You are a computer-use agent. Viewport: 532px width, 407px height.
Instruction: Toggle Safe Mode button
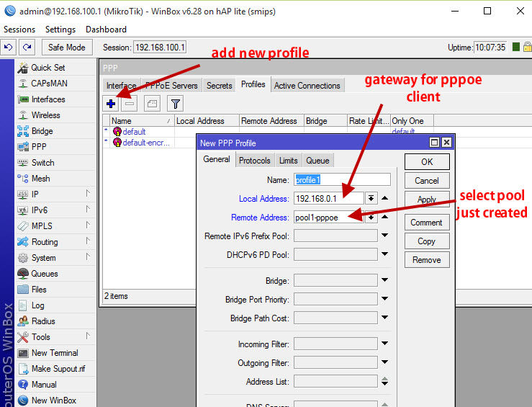point(67,48)
